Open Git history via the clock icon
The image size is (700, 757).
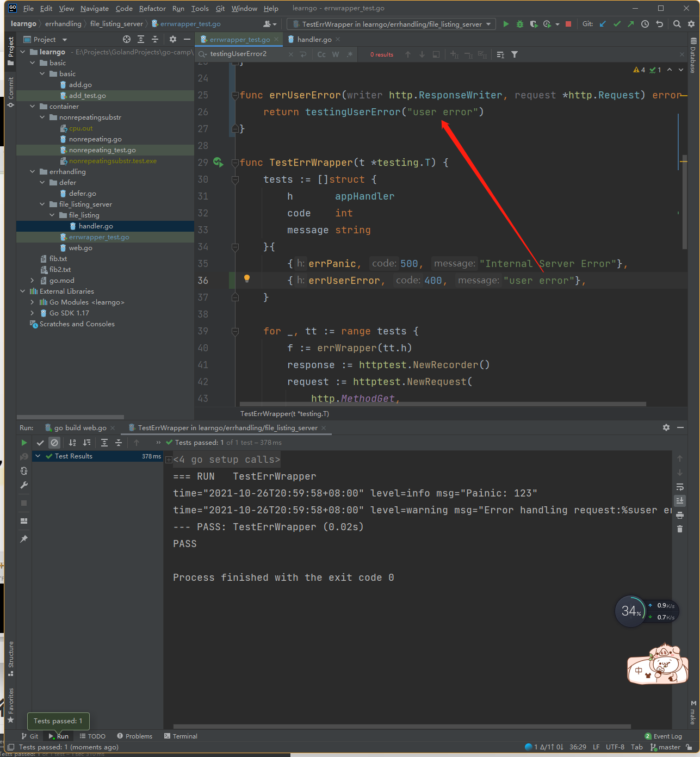645,24
